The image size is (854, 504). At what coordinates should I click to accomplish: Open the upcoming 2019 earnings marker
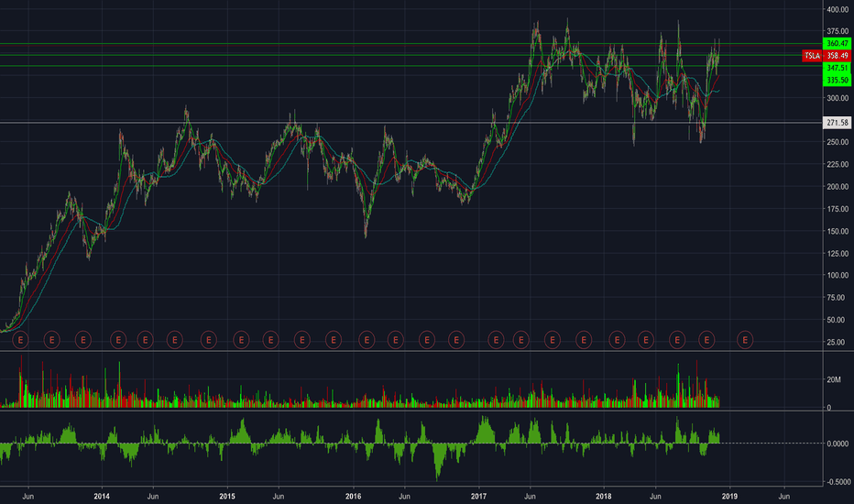tap(745, 341)
